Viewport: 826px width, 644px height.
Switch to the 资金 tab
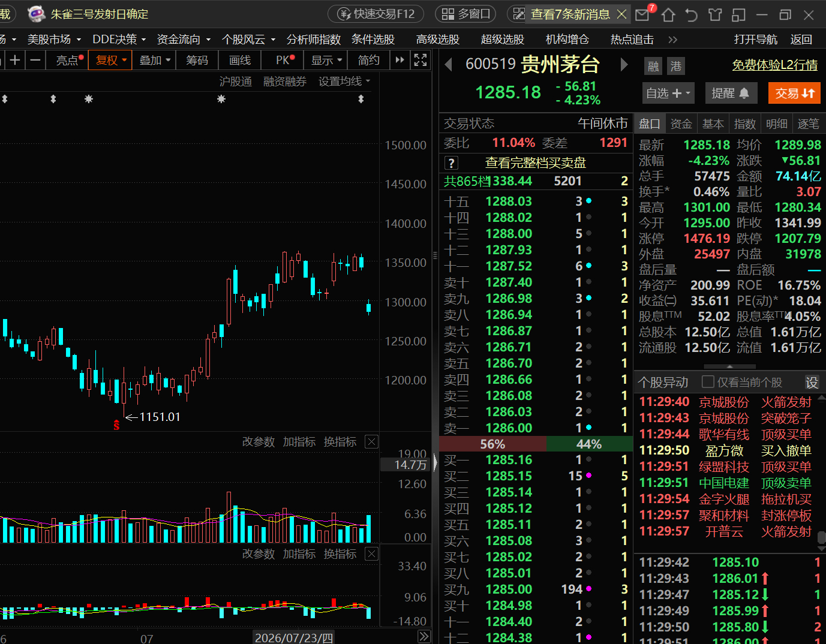click(x=681, y=124)
